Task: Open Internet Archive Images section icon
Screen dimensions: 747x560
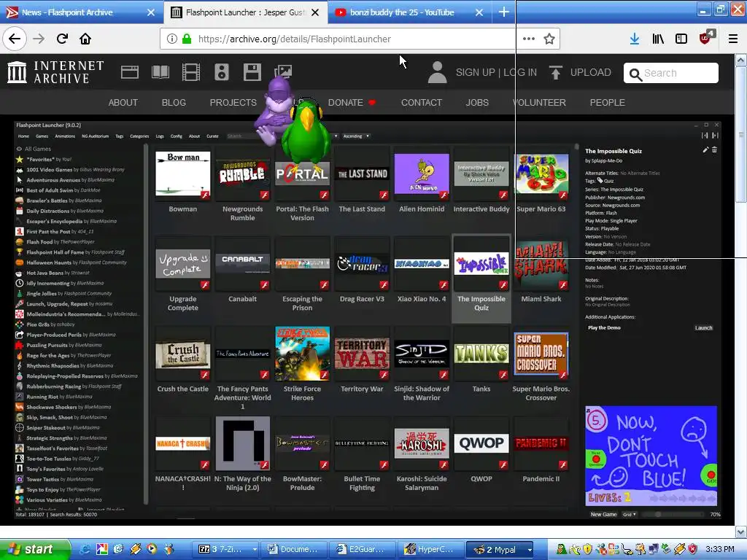Action: pos(283,71)
